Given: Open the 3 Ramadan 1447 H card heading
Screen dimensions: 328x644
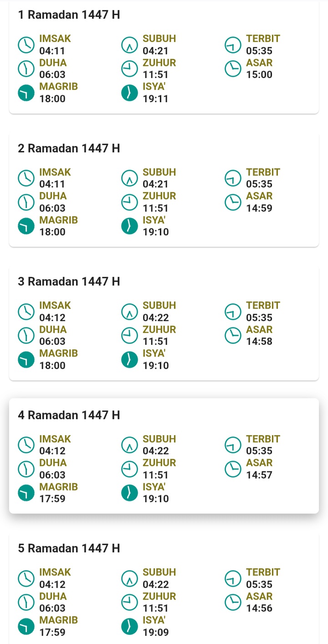Looking at the screenshot, I should tap(69, 281).
